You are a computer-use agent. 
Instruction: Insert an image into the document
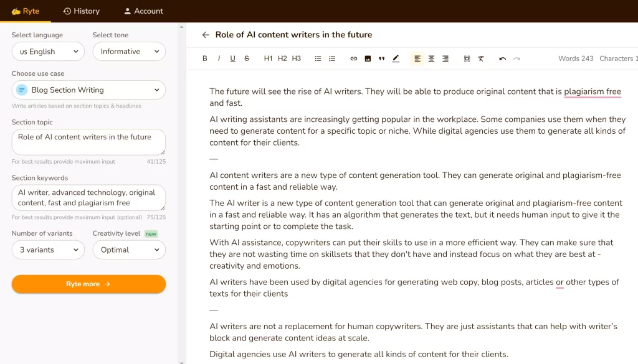click(x=368, y=58)
